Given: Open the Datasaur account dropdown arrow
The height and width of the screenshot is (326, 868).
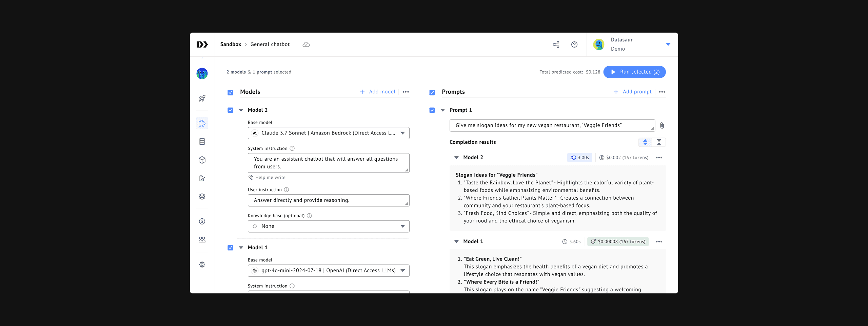Looking at the screenshot, I should tap(668, 44).
